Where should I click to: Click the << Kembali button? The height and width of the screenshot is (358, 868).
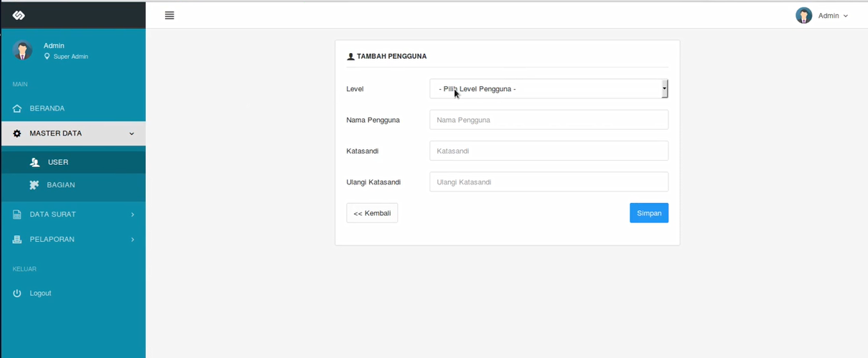[372, 213]
